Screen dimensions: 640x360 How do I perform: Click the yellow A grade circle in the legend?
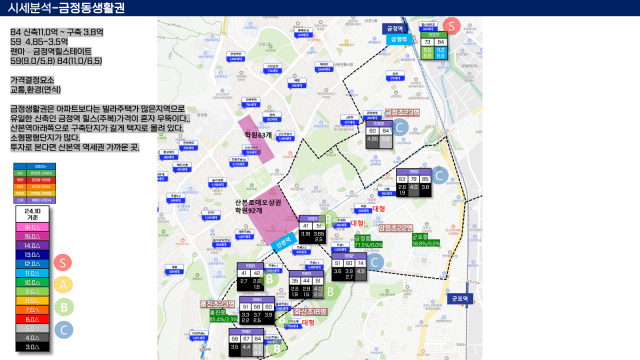click(x=63, y=284)
